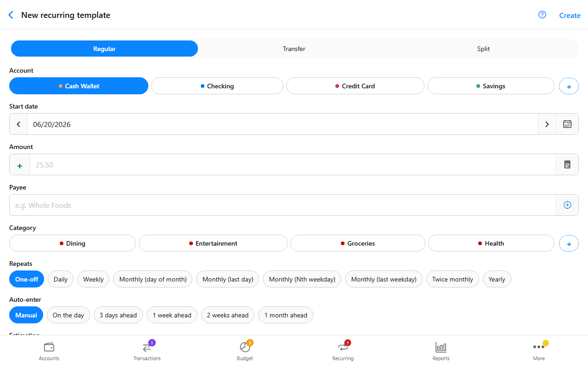Image resolution: width=588 pixels, height=368 pixels.
Task: Set repeat to Monthly (day of month)
Action: [x=153, y=279]
